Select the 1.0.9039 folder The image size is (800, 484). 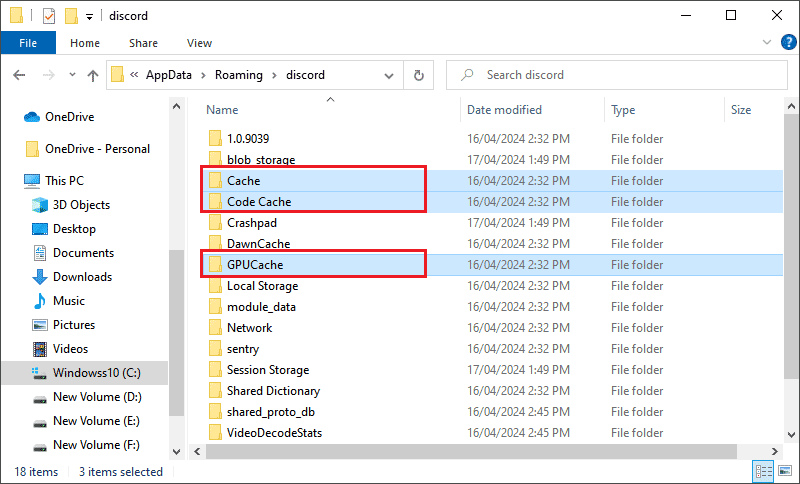(248, 139)
